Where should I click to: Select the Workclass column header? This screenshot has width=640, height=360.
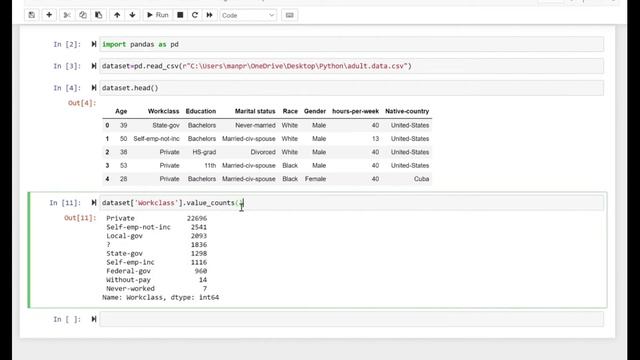coord(163,111)
